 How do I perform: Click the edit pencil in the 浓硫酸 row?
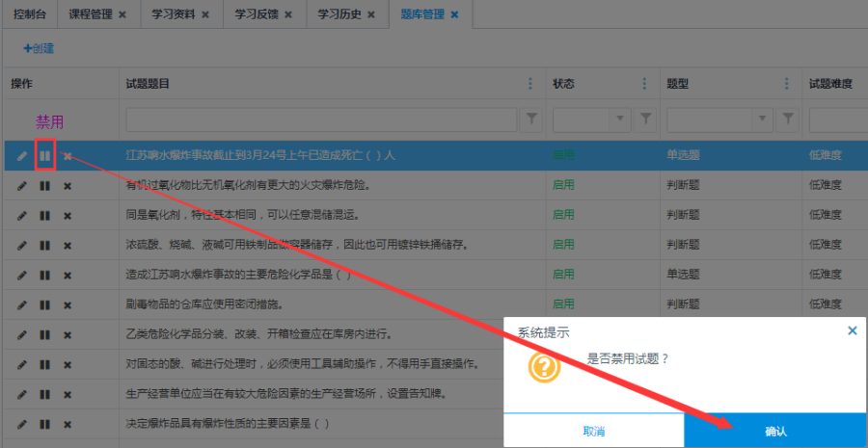tap(22, 246)
